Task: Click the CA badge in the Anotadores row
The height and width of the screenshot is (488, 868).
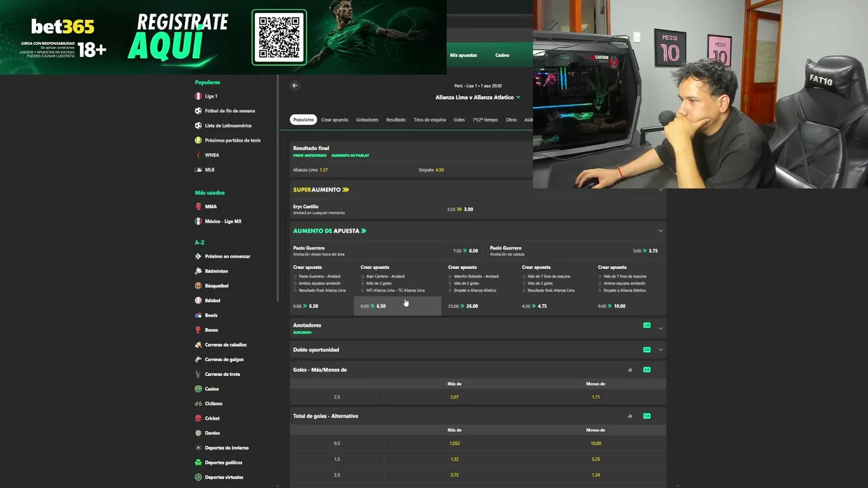Action: (647, 325)
